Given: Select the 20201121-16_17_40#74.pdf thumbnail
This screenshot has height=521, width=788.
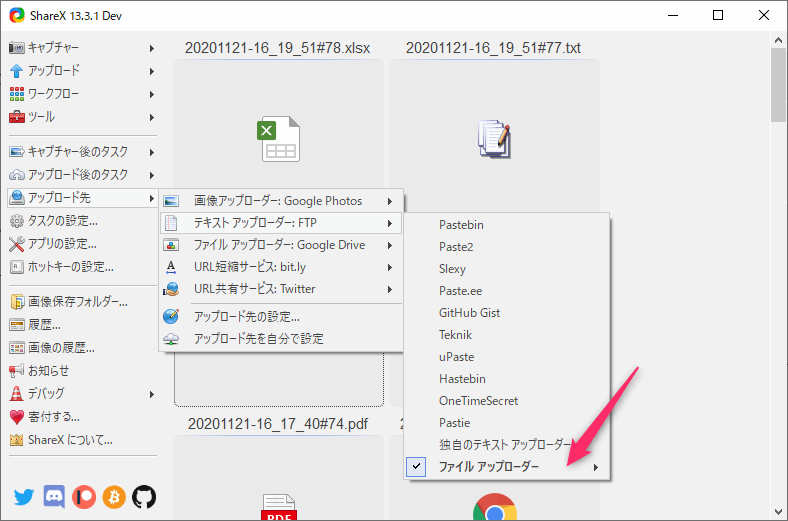Looking at the screenshot, I should coord(279,477).
